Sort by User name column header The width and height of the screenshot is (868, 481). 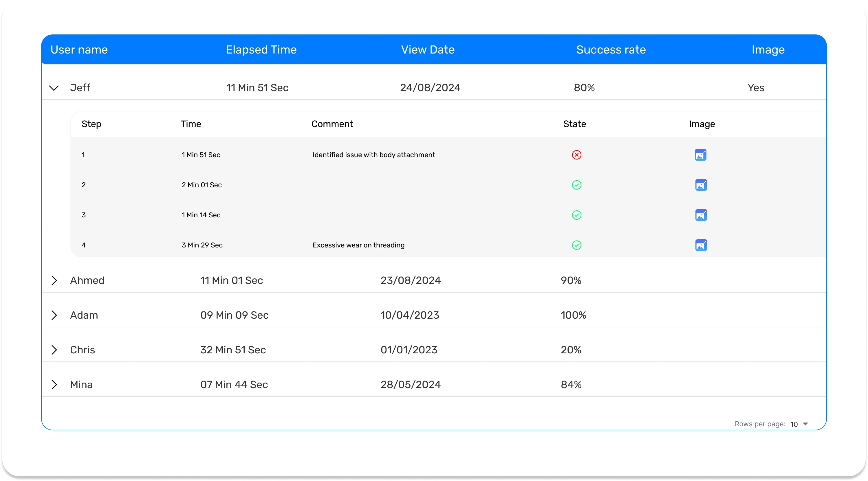[x=79, y=50]
